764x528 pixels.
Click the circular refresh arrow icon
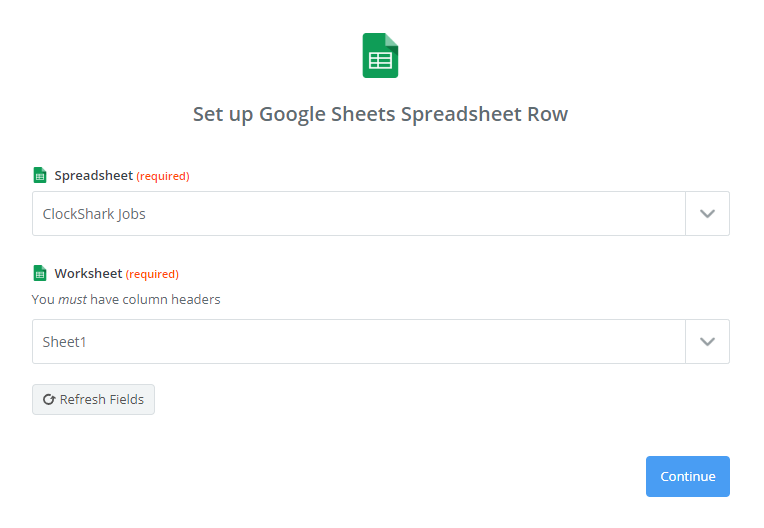pos(49,399)
